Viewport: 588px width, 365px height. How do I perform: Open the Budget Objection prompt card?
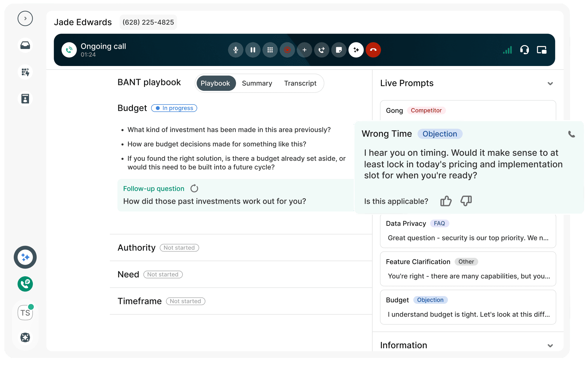468,307
